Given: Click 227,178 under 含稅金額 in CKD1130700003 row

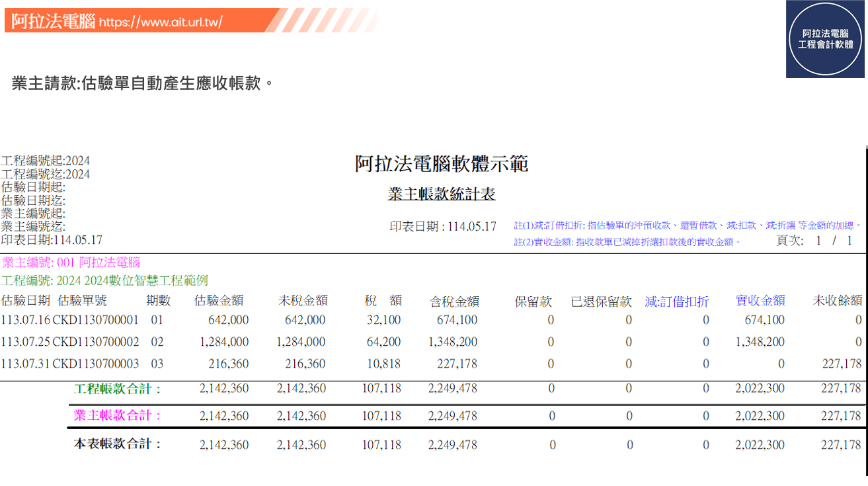Looking at the screenshot, I should tap(457, 364).
